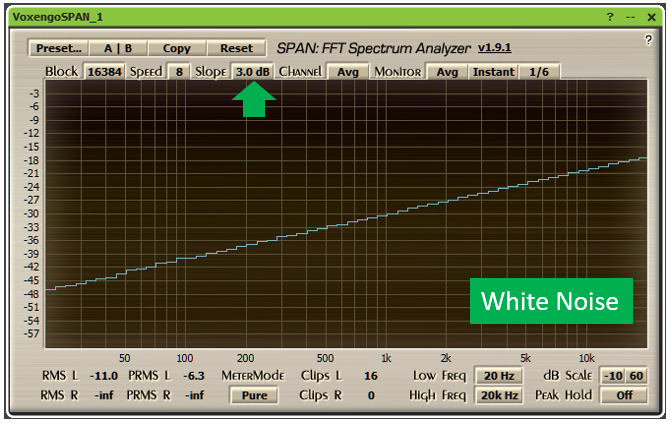Screen dimensions: 671x423
Task: Click PRMS L value -6.3
Action: (x=194, y=376)
